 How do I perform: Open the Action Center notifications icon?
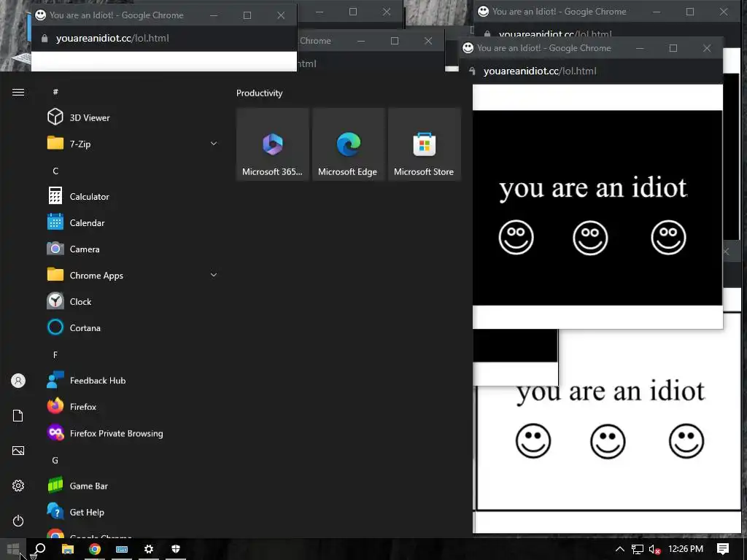tap(723, 549)
